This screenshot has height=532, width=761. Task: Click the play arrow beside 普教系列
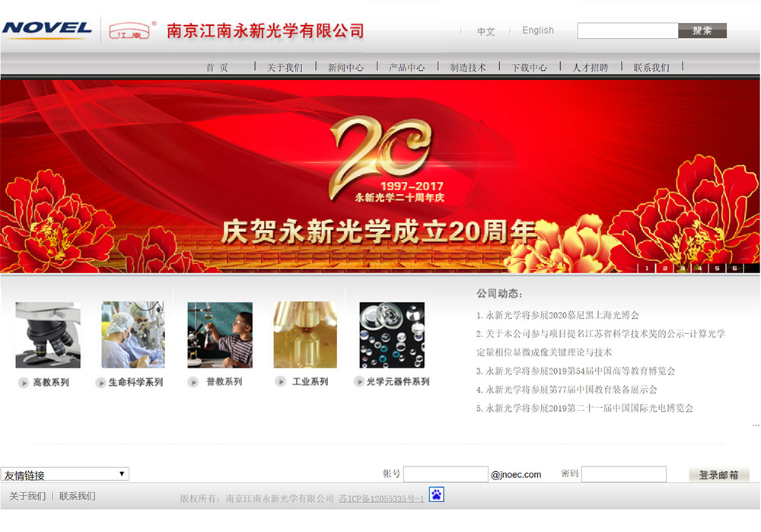193,382
